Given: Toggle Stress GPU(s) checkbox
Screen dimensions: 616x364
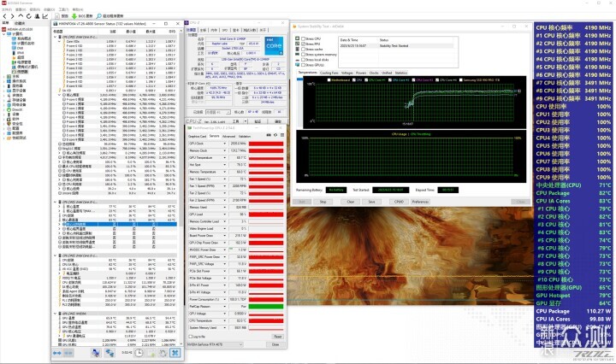Looking at the screenshot, I should point(303,65).
